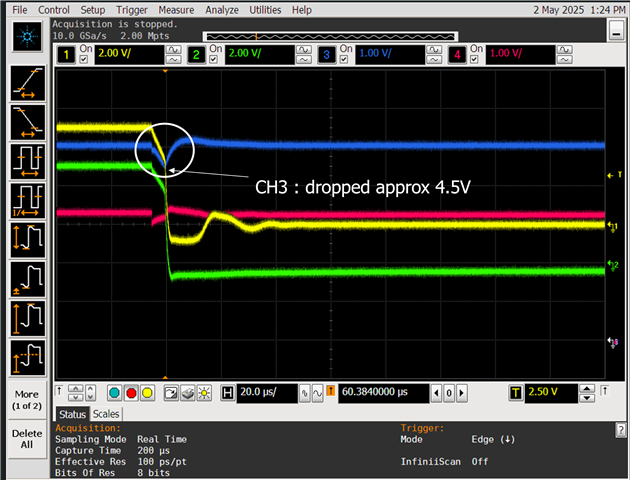Click channel 3 scale field 1.00 V/
Screen dimensions: 630x480
pyautogui.click(x=390, y=55)
